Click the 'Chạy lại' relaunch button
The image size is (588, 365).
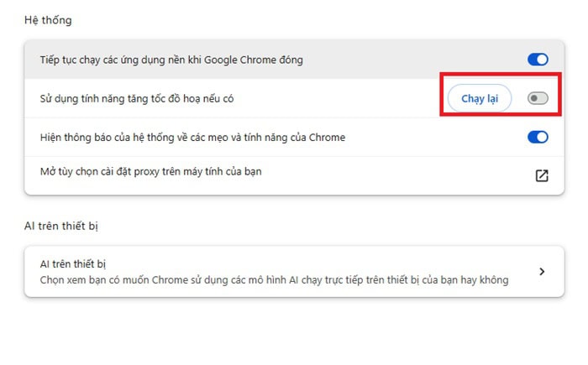point(480,98)
